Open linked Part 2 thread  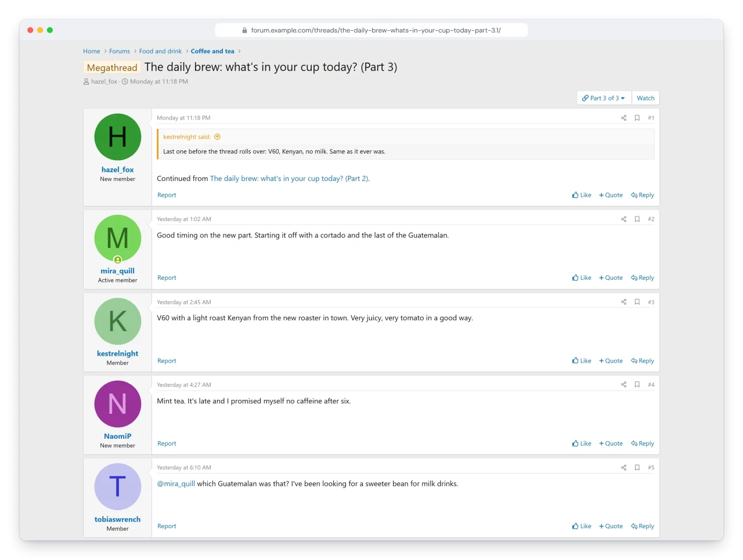(x=289, y=179)
